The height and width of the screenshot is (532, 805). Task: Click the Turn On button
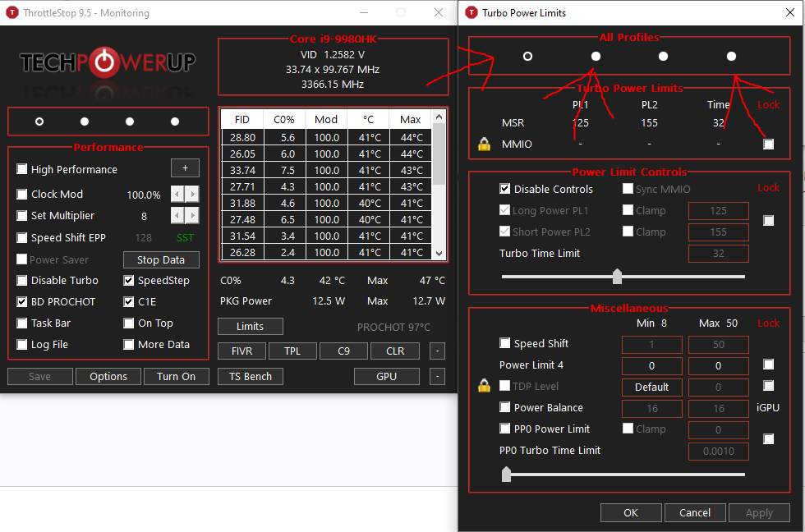[x=176, y=377]
